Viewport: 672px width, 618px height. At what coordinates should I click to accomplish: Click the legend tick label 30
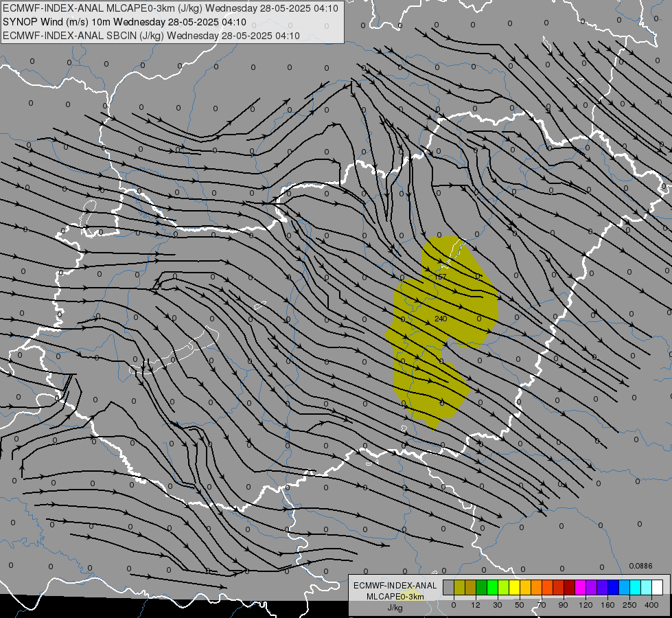[498, 605]
